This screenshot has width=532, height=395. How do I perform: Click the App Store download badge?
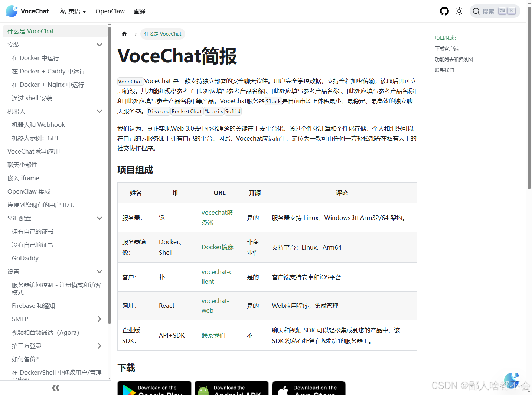[x=309, y=388]
